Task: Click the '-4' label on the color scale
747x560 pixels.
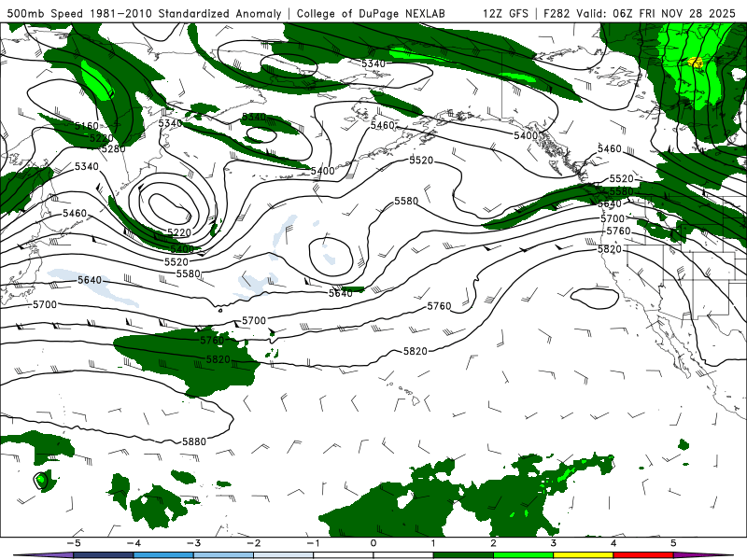Action: pos(134,543)
